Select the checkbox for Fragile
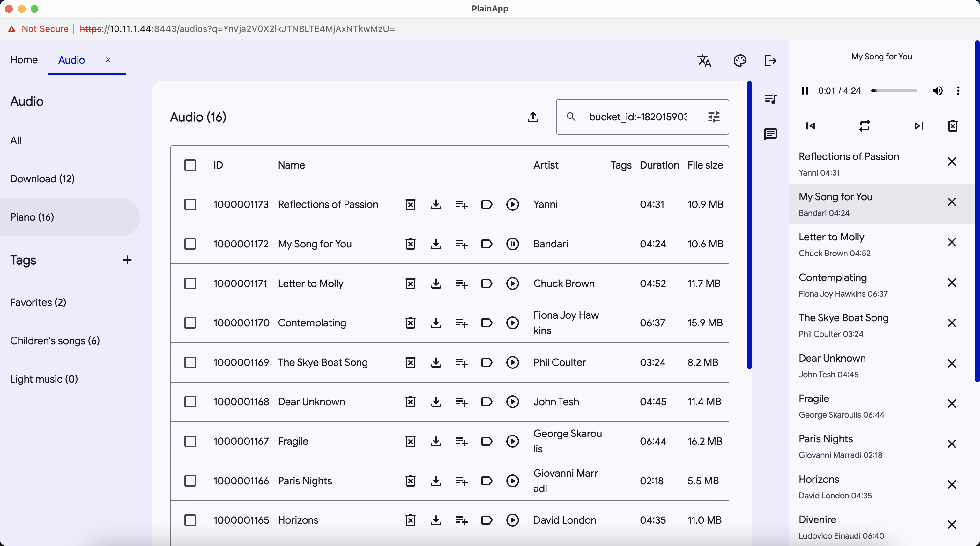Image resolution: width=980 pixels, height=546 pixels. pyautogui.click(x=190, y=441)
